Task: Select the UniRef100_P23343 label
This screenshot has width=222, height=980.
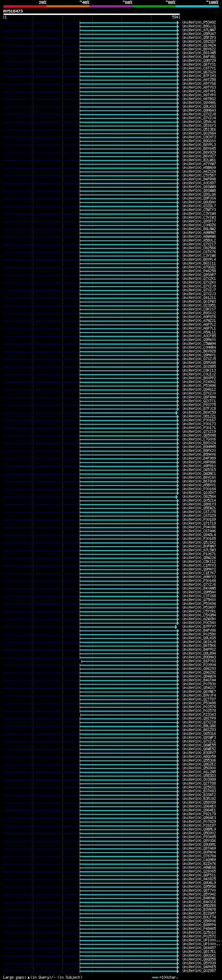Action: pyautogui.click(x=199, y=715)
